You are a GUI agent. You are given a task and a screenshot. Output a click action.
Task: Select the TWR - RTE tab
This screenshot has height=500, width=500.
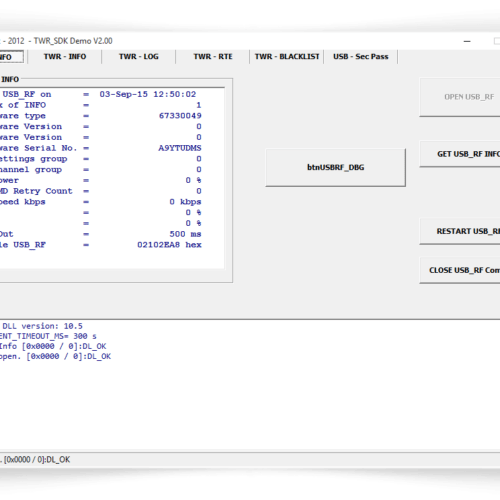click(213, 57)
